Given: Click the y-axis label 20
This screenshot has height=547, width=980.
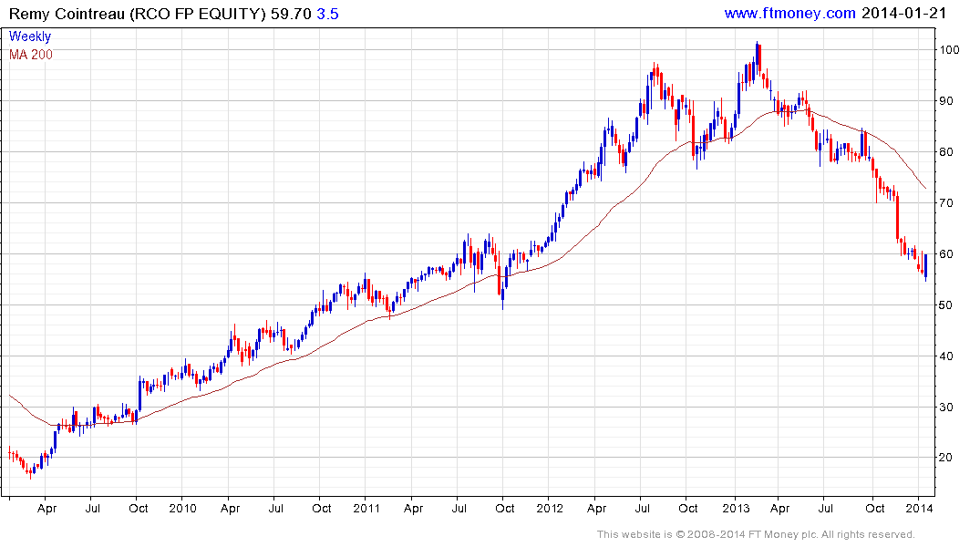Looking at the screenshot, I should (946, 458).
